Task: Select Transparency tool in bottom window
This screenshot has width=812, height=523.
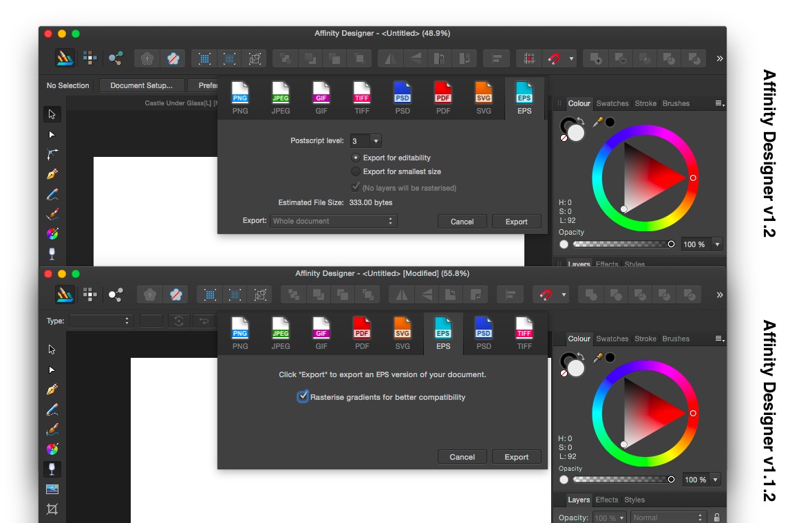Action: coord(52,469)
